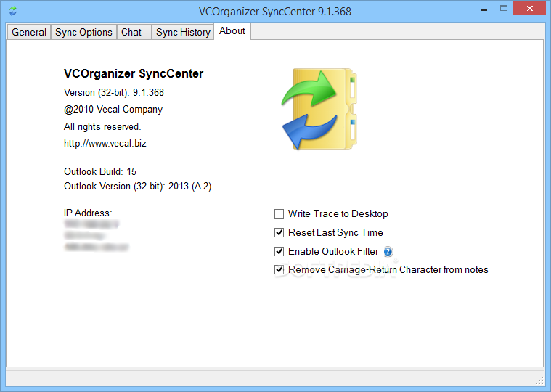The image size is (551, 392).
Task: Select the Chat tab
Action: click(134, 32)
